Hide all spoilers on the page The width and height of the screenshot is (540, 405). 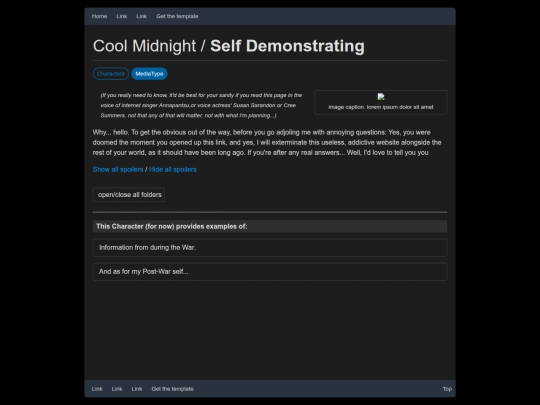click(x=173, y=169)
